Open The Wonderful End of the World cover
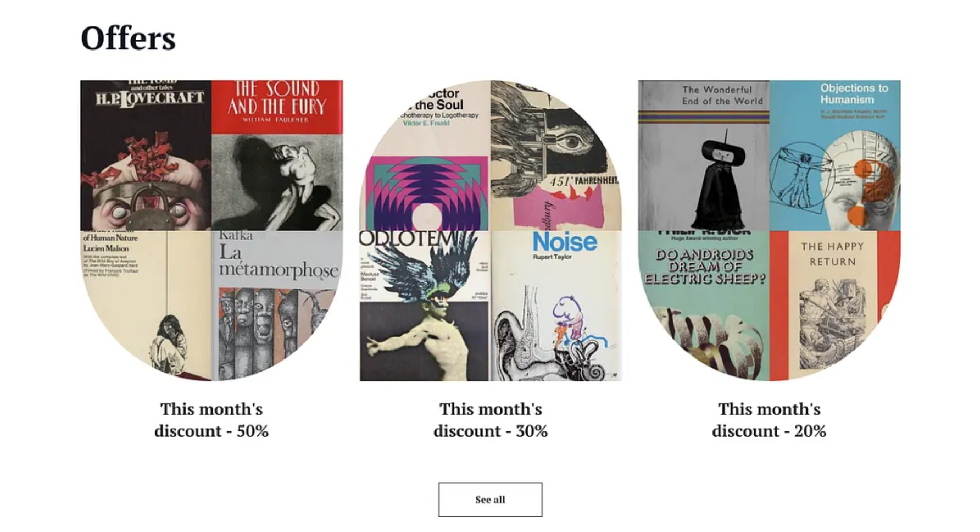 pos(704,155)
